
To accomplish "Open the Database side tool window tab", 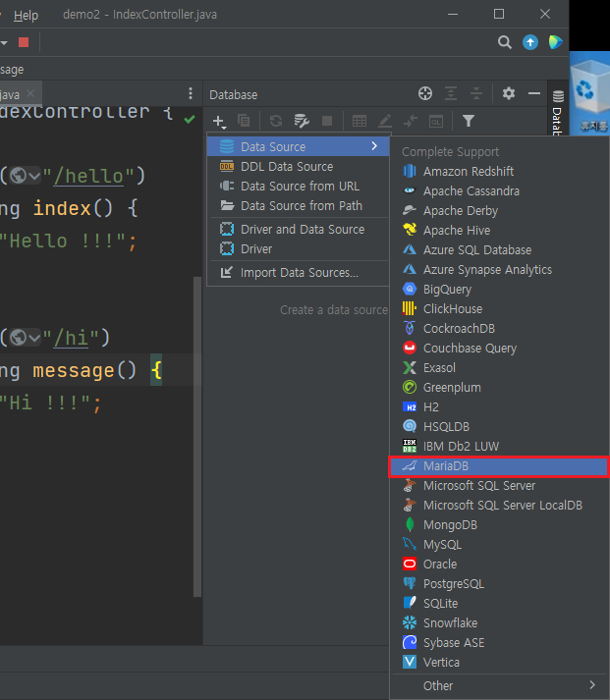I will click(x=557, y=112).
